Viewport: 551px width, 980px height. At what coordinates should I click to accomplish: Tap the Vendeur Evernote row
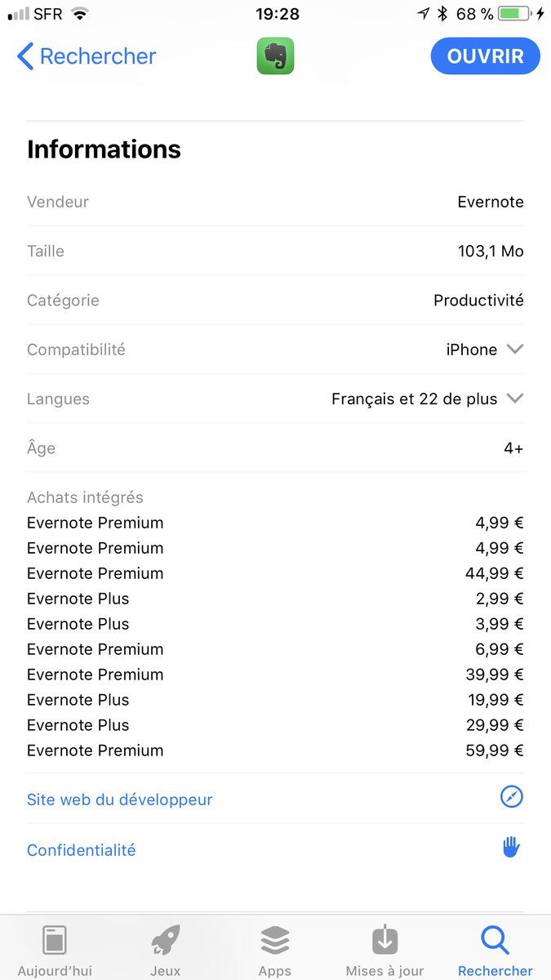(275, 202)
